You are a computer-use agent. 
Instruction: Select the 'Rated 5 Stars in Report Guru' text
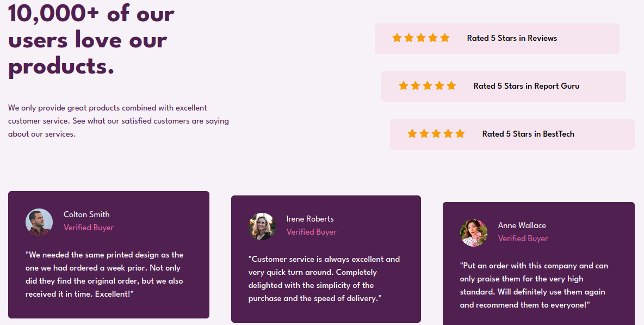526,86
